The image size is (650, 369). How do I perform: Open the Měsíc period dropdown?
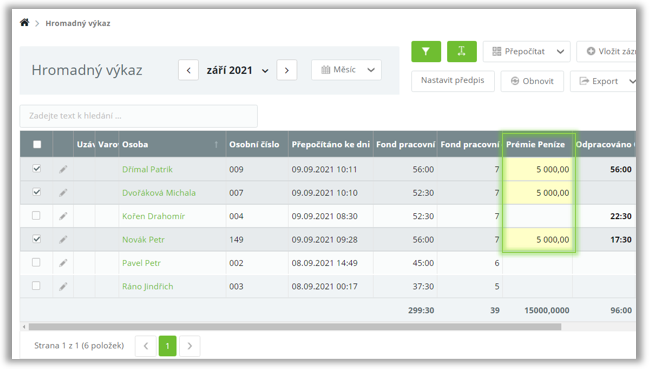click(x=347, y=70)
